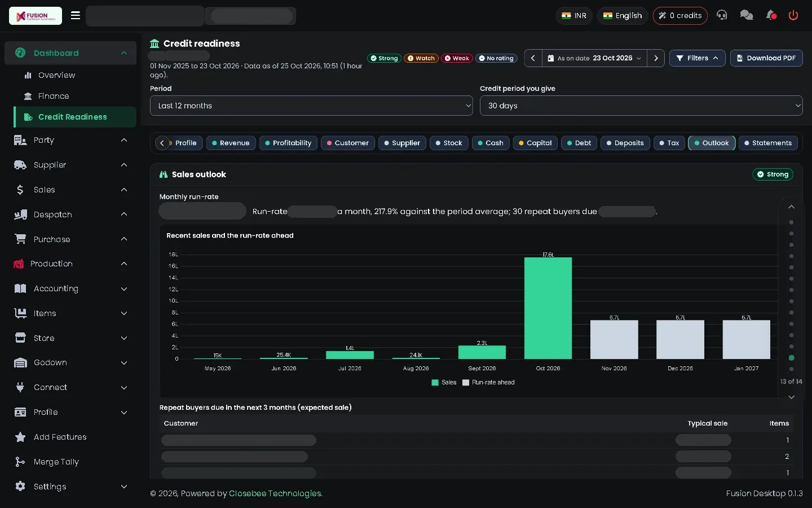Open Add Features in sidebar
The width and height of the screenshot is (812, 508).
click(x=70, y=437)
